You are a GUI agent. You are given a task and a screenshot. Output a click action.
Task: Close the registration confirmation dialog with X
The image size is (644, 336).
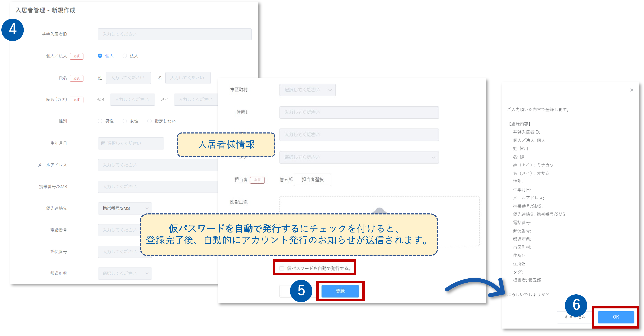tap(632, 90)
